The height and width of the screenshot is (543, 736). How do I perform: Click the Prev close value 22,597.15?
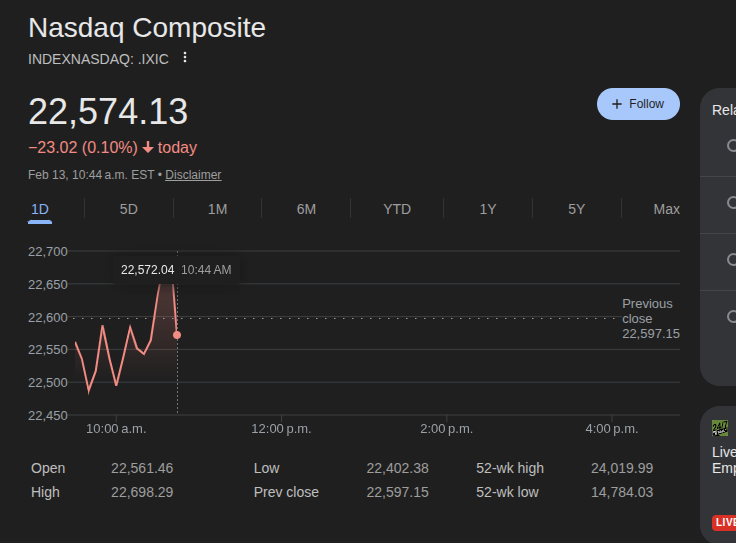click(397, 492)
